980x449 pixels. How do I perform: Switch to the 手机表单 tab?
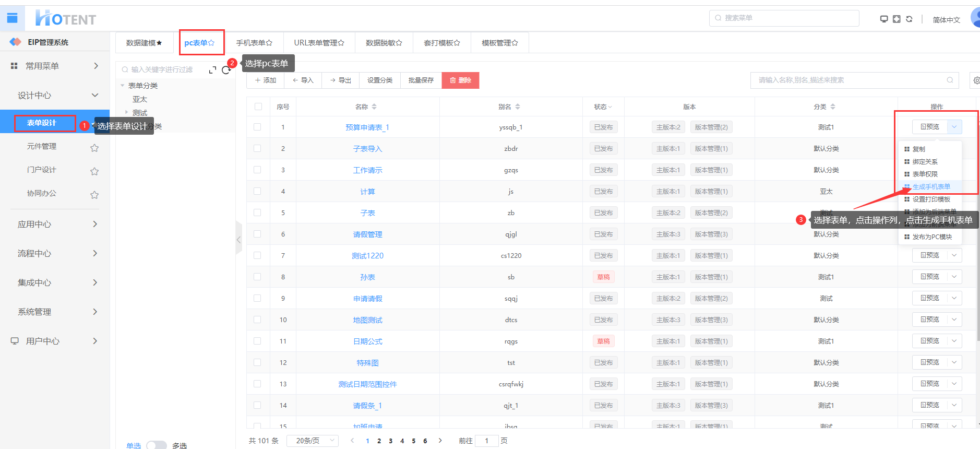(254, 43)
